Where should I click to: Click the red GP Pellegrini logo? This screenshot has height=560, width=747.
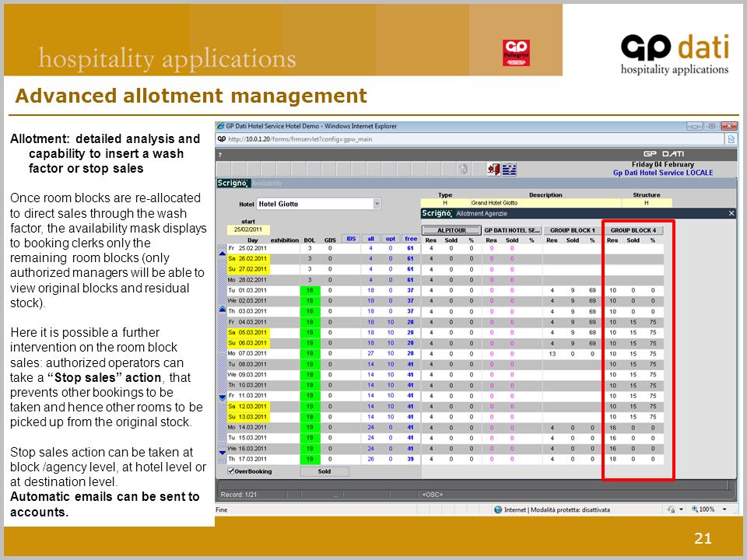click(516, 52)
